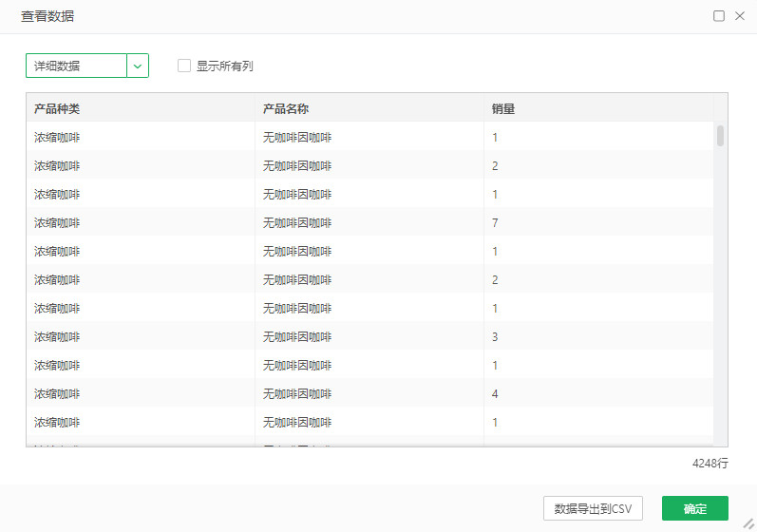
Task: Click the resize grip in dialog corner
Action: tap(748, 522)
